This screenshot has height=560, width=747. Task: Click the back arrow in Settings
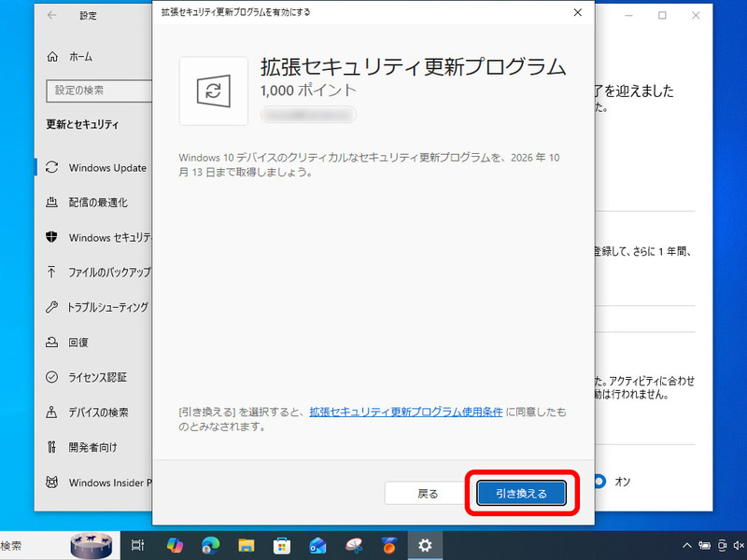[x=52, y=15]
